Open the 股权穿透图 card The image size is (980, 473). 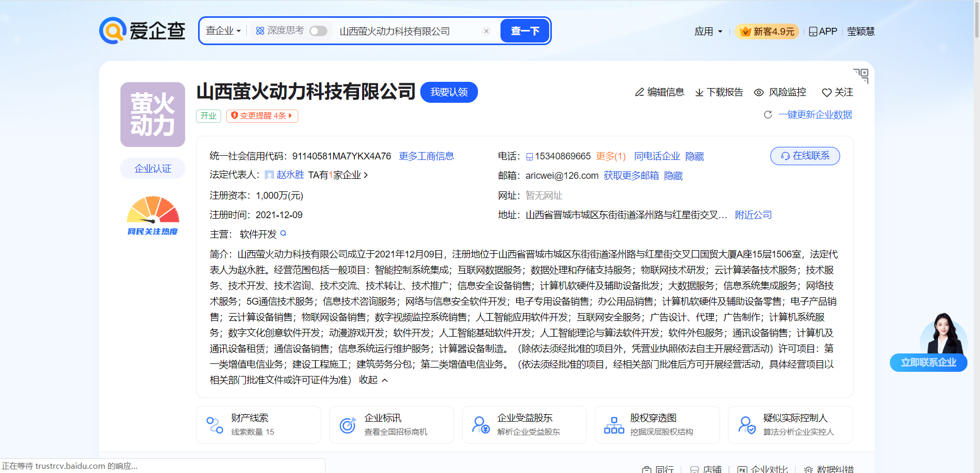[657, 425]
